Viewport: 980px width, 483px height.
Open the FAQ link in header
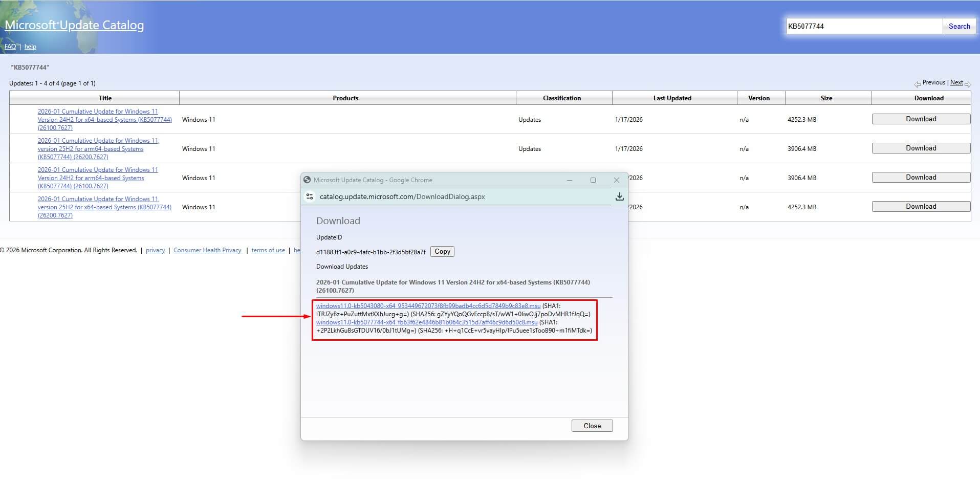10,47
